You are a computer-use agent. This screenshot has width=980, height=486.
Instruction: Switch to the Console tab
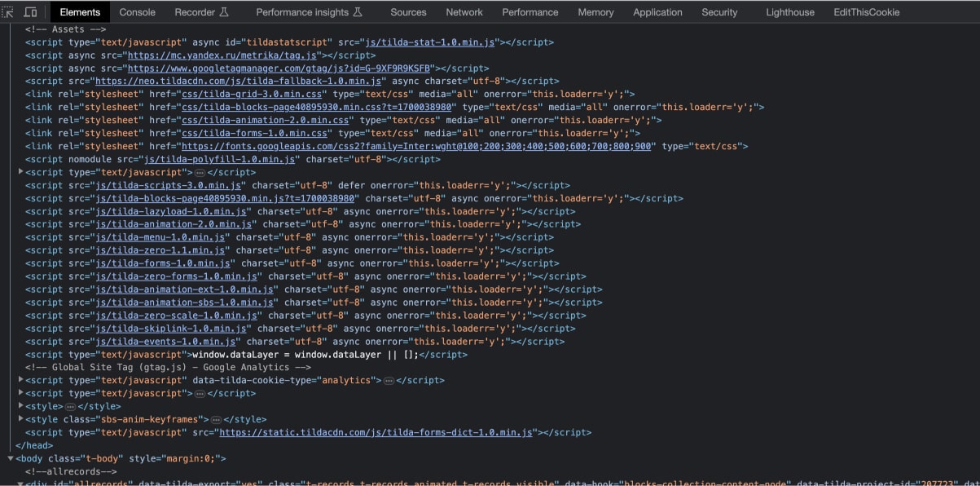coord(137,12)
